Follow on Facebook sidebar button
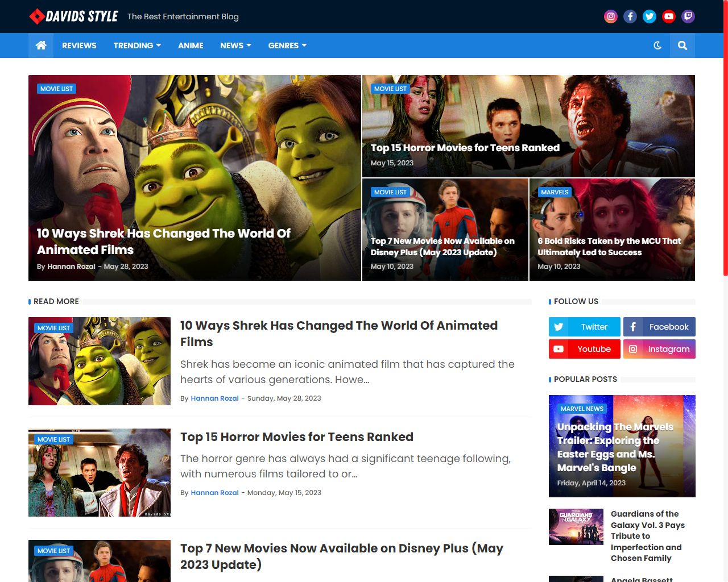The image size is (728, 582). coord(659,327)
